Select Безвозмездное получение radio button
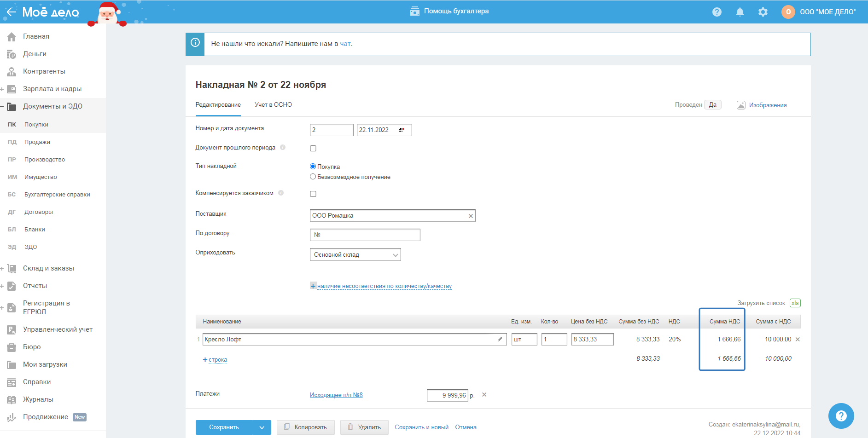 tap(313, 177)
